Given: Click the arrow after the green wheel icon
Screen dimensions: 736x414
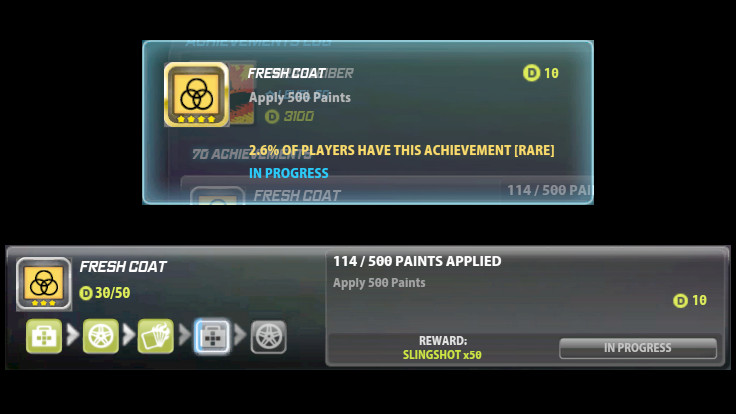Looking at the screenshot, I should coord(129,335).
